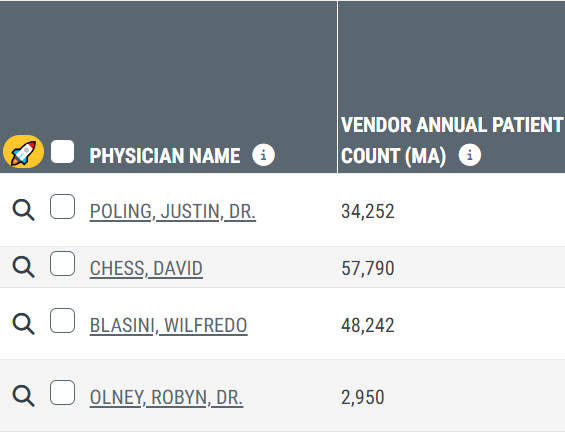Open the OLNEY, ROBYN, DR. link

click(166, 397)
